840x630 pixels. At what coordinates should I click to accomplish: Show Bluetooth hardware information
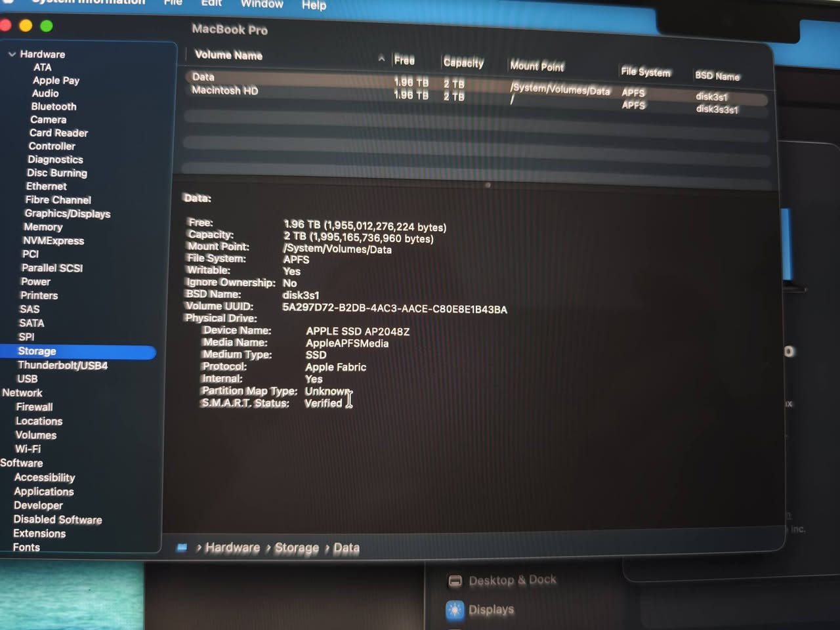pos(54,106)
